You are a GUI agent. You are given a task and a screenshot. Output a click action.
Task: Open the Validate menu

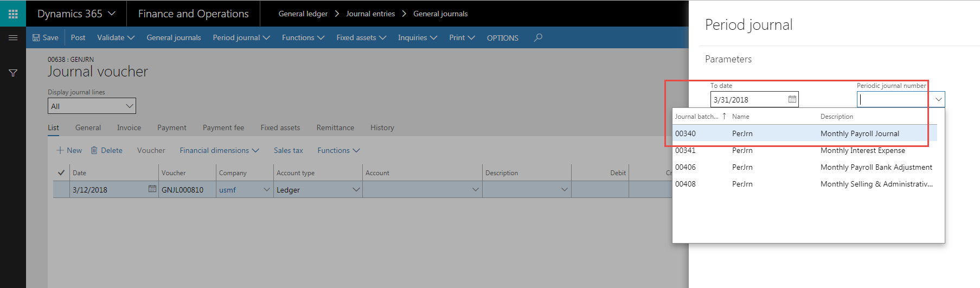[x=116, y=37]
